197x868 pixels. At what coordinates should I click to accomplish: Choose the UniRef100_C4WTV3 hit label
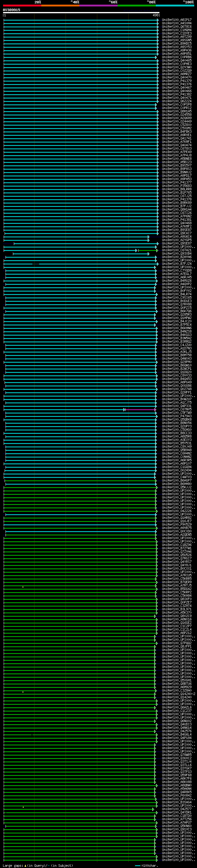coord(177,477)
